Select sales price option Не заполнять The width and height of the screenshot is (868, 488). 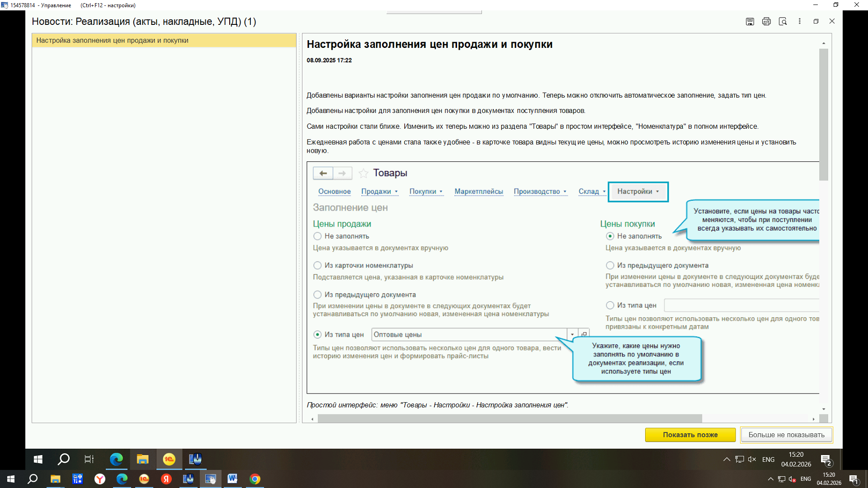click(x=317, y=236)
